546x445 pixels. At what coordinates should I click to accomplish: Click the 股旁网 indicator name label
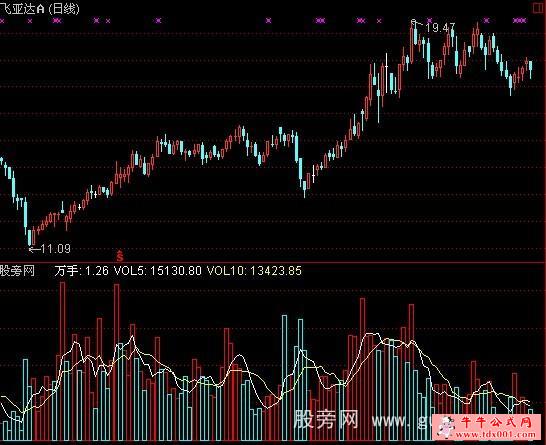[17, 271]
